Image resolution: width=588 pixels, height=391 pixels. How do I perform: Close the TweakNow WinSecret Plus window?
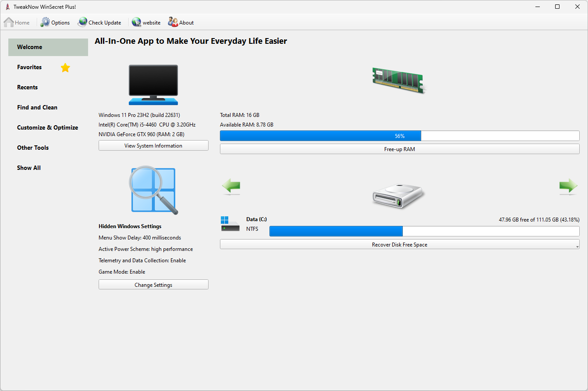point(577,7)
